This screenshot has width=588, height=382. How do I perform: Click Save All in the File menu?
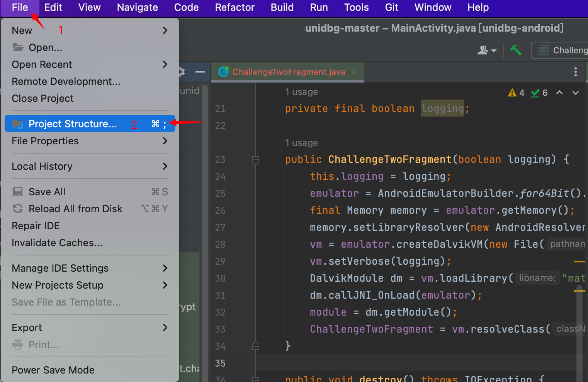(x=47, y=192)
